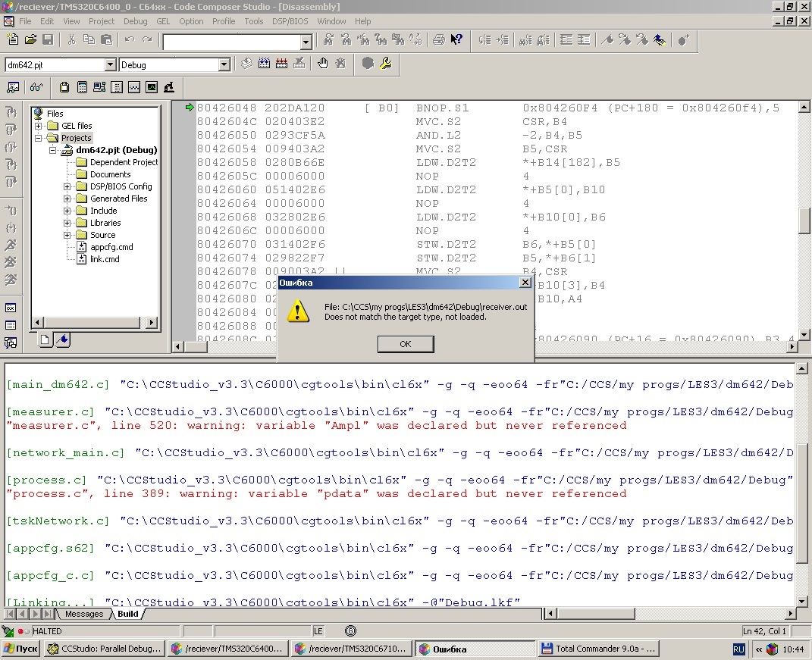The image size is (812, 660).
Task: Switch to CCStudio: Parallel Debug taskbar window
Action: [x=104, y=649]
